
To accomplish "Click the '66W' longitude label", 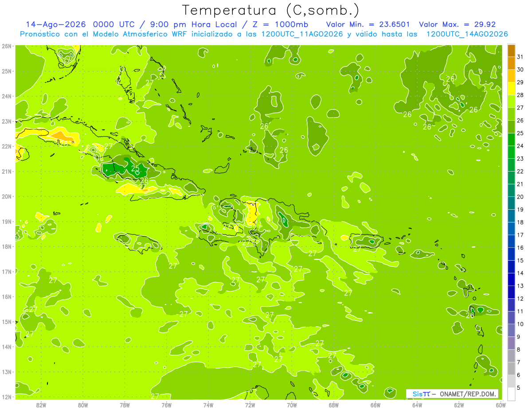I will tap(375, 405).
